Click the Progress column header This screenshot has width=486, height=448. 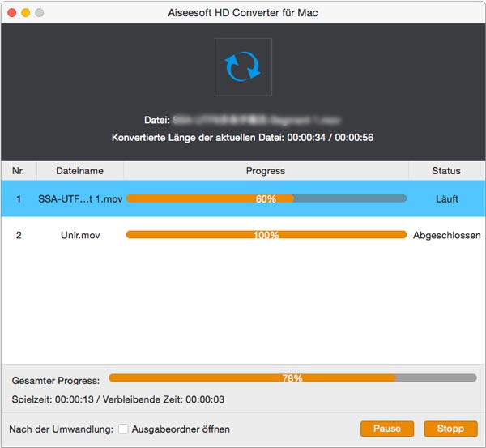click(265, 171)
